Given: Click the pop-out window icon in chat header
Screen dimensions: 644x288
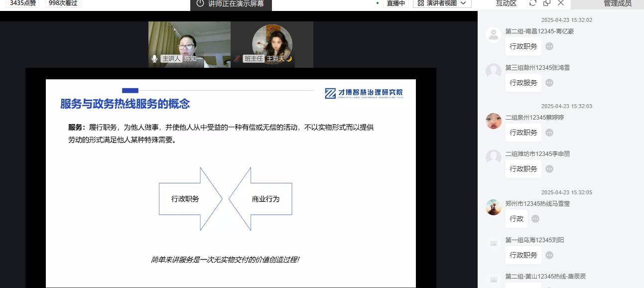Looking at the screenshot, I should click(547, 3).
